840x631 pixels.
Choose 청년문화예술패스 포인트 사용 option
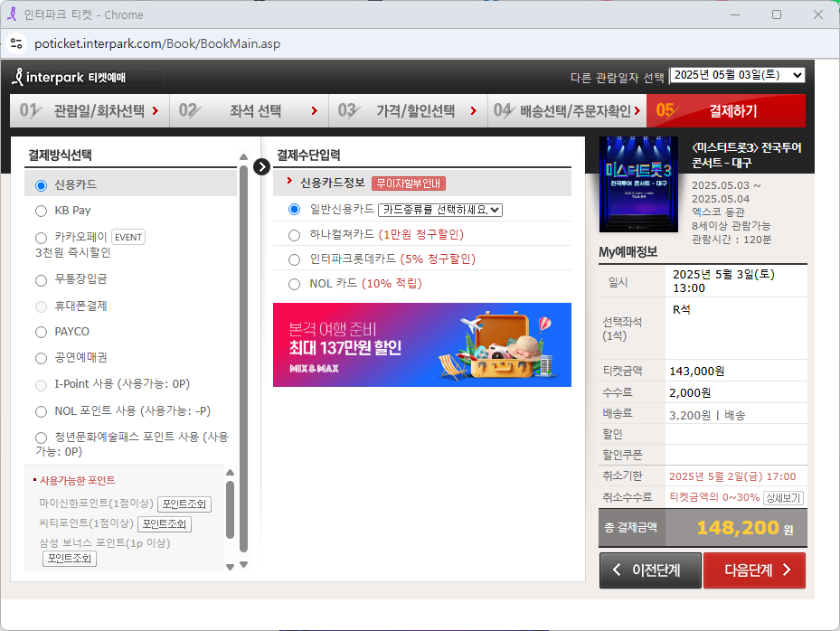click(42, 438)
